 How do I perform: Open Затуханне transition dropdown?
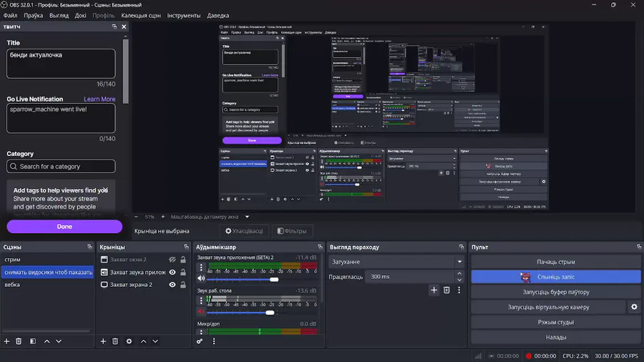click(396, 262)
